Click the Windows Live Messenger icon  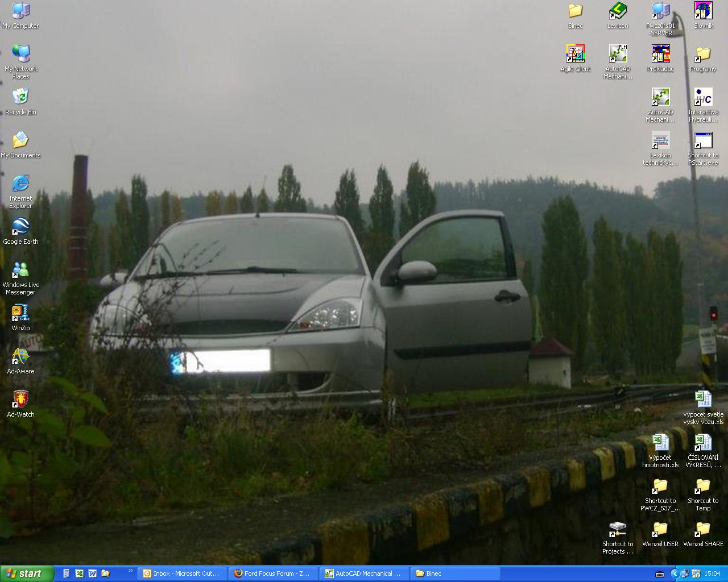[20, 271]
